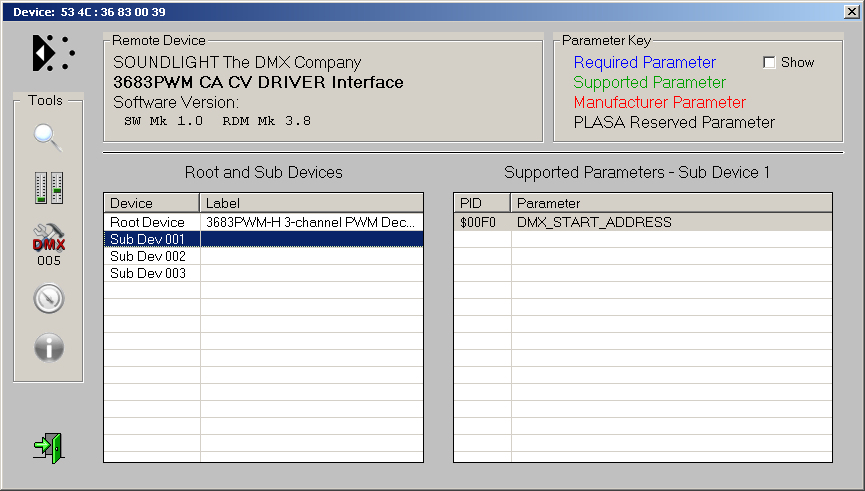Click the green exit door icon
This screenshot has height=491, width=865.
(x=48, y=446)
